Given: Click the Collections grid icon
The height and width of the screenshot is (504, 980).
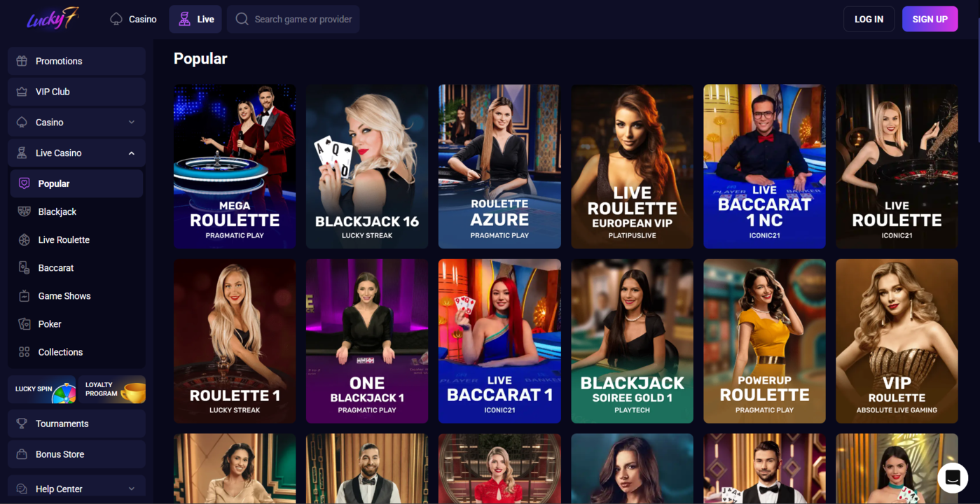Looking at the screenshot, I should pos(25,352).
